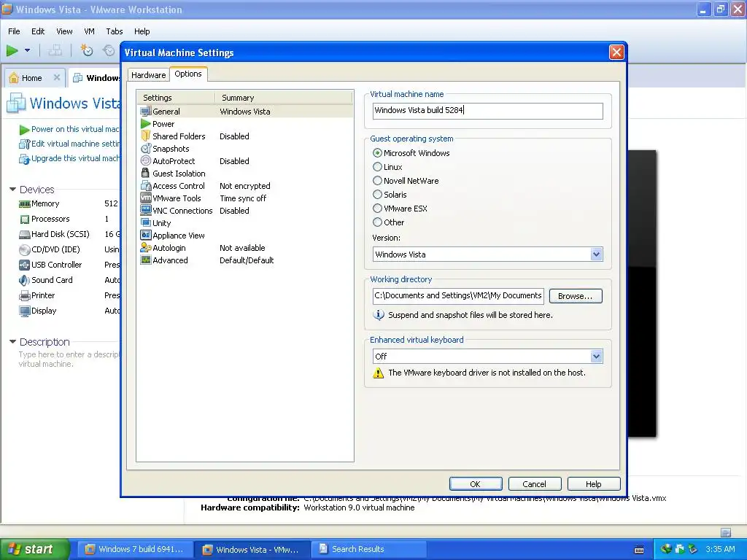The height and width of the screenshot is (560, 747).
Task: Open the power options arrow beside Play button
Action: [x=27, y=50]
